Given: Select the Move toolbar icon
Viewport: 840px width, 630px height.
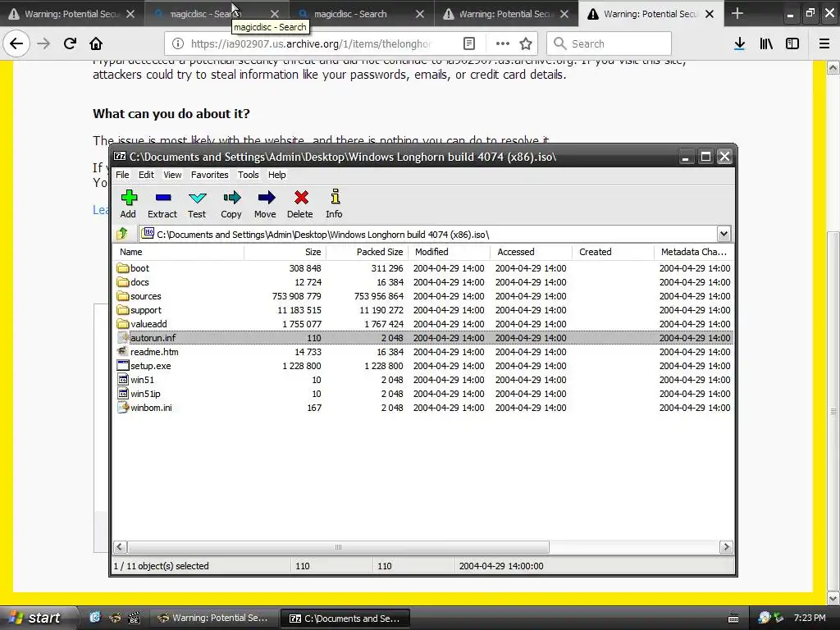Looking at the screenshot, I should [x=266, y=198].
